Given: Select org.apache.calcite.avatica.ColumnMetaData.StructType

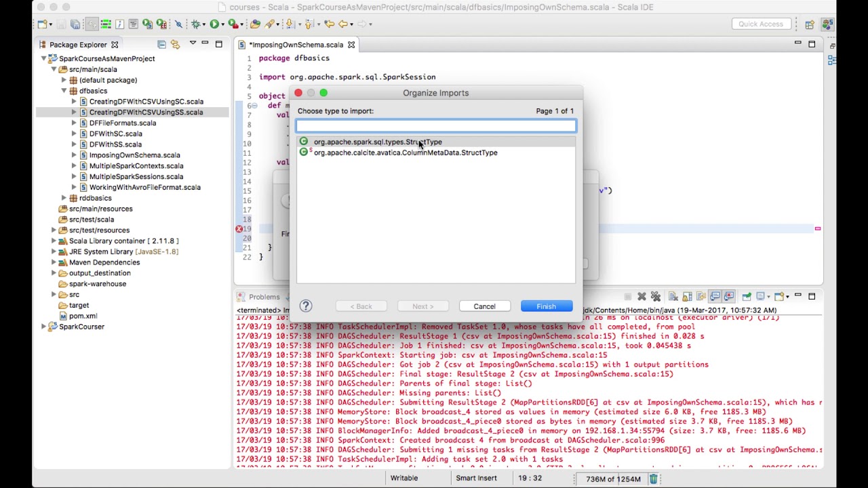Looking at the screenshot, I should tap(406, 152).
